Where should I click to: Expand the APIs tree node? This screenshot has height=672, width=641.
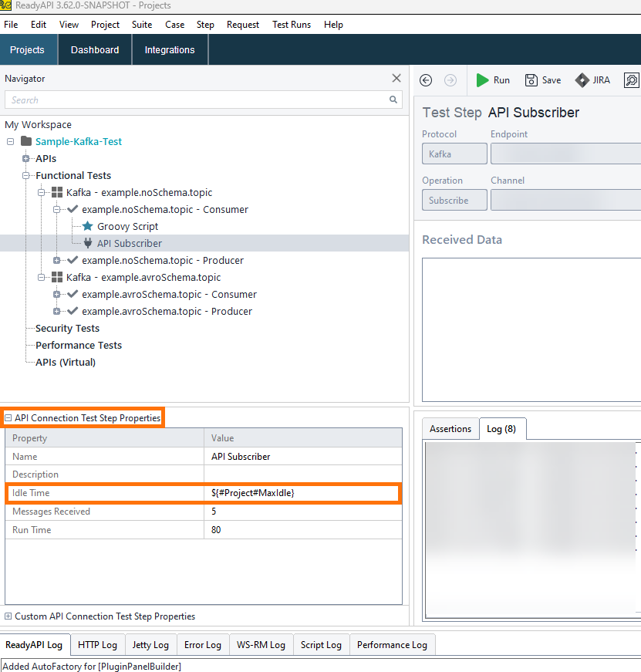[x=25, y=159]
